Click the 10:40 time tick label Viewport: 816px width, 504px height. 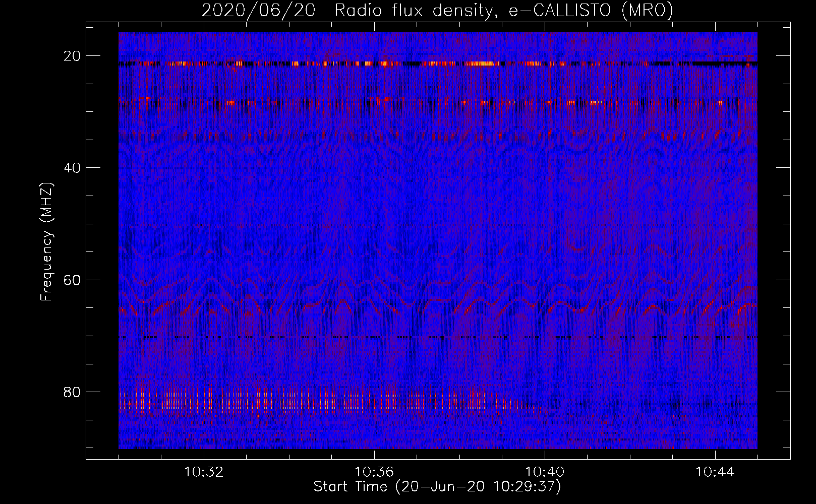coord(545,472)
